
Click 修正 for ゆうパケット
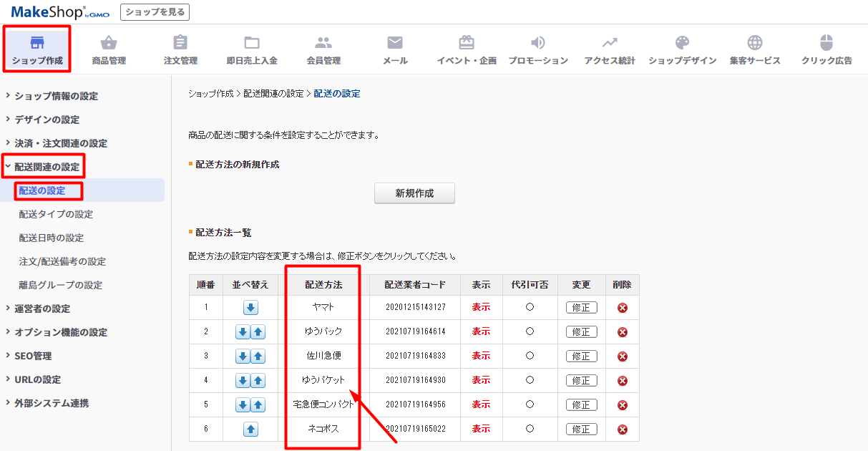point(581,380)
